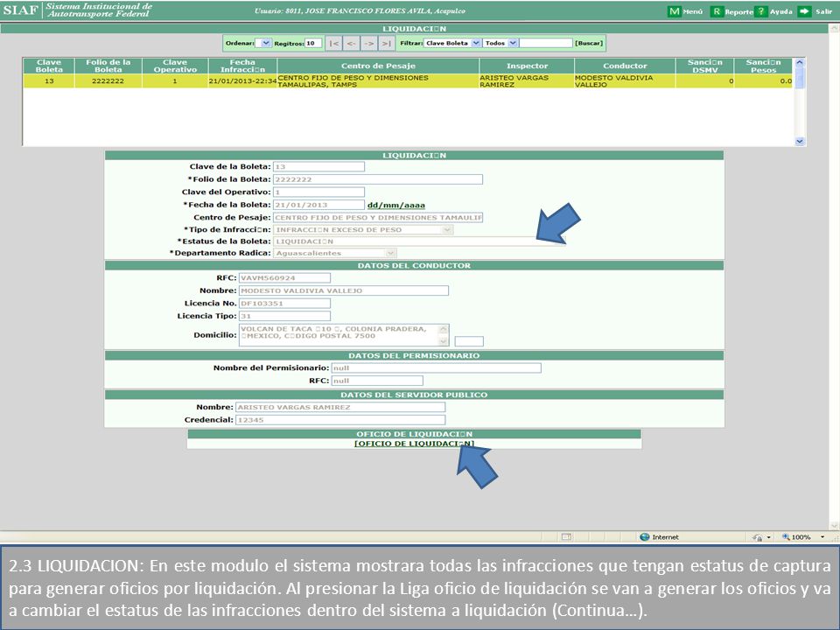Open browser zoom 100% dropdown
This screenshot has height=630, width=840.
click(x=822, y=536)
